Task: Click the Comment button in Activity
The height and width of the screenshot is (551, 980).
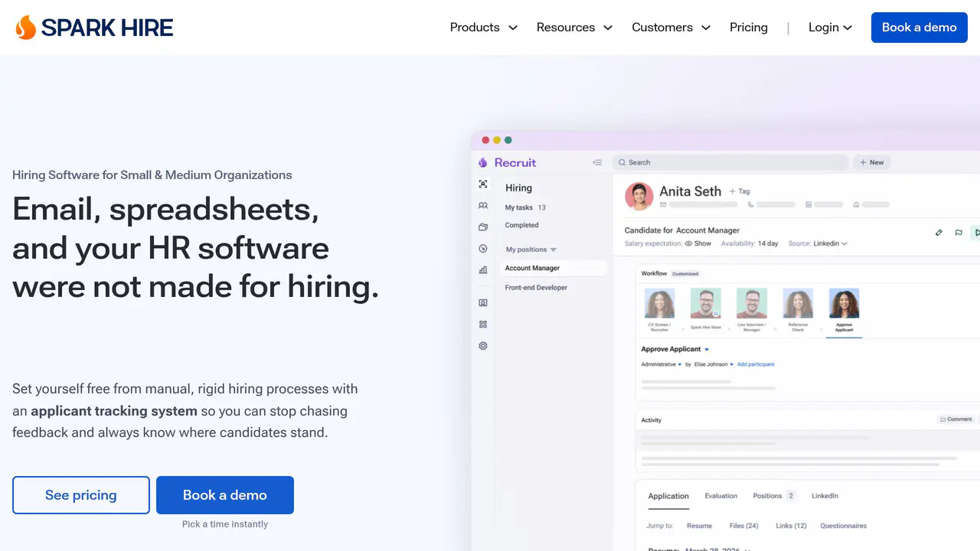Action: [956, 419]
